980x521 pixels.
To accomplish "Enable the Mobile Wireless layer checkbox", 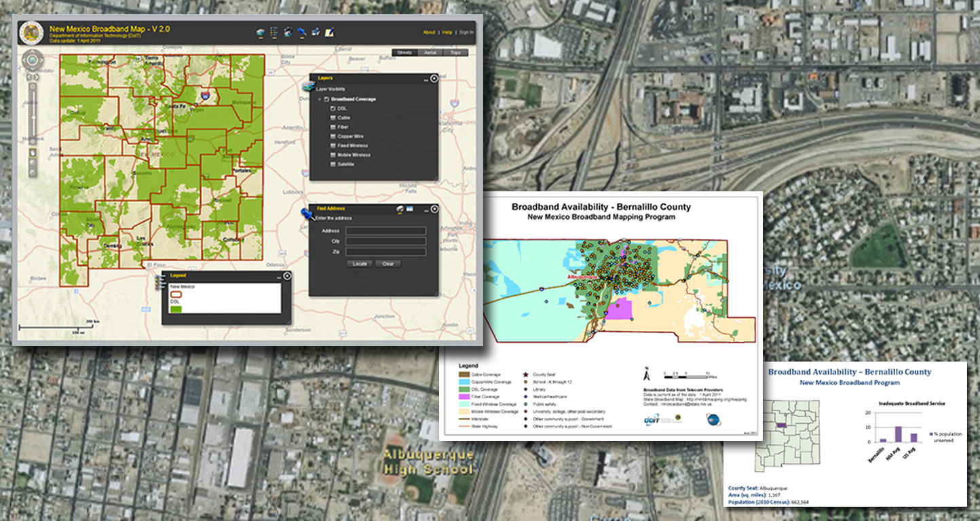I will (333, 155).
